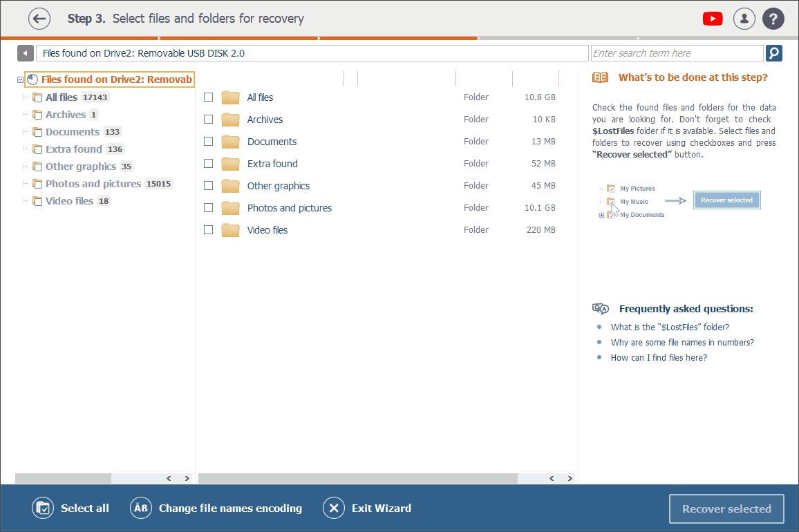Click path history arrow left of address bar
The width and height of the screenshot is (799, 532).
pos(26,53)
